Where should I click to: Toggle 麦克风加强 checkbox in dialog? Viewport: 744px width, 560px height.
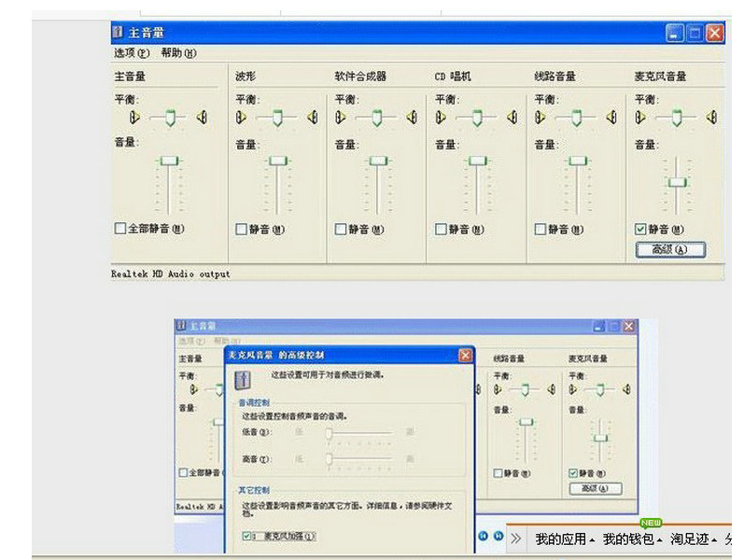[246, 536]
